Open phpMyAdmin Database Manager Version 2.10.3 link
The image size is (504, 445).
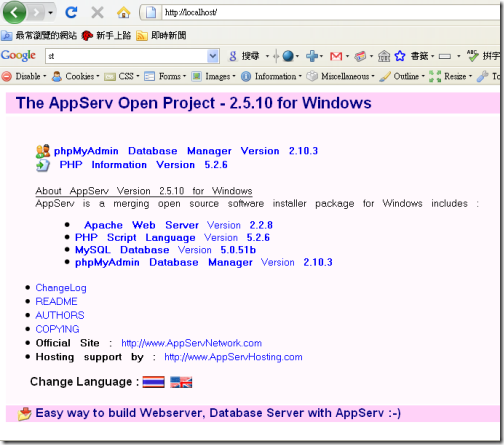186,151
